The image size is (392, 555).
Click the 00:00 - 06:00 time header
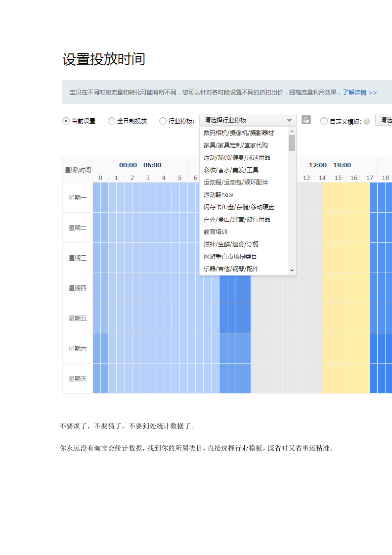140,165
